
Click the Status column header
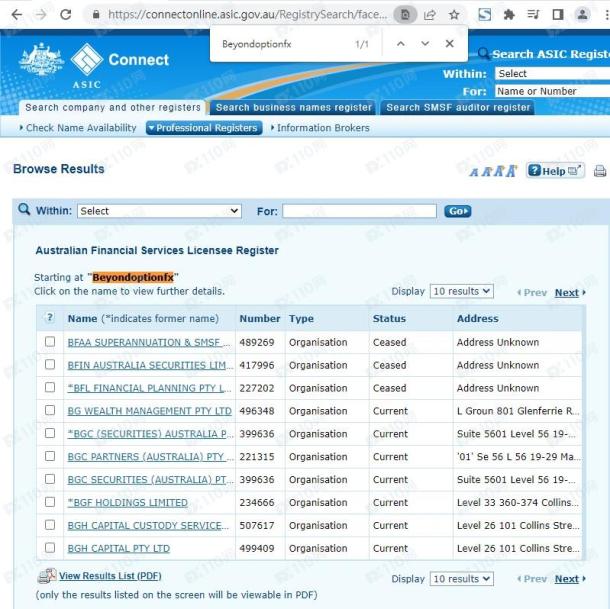(x=389, y=318)
